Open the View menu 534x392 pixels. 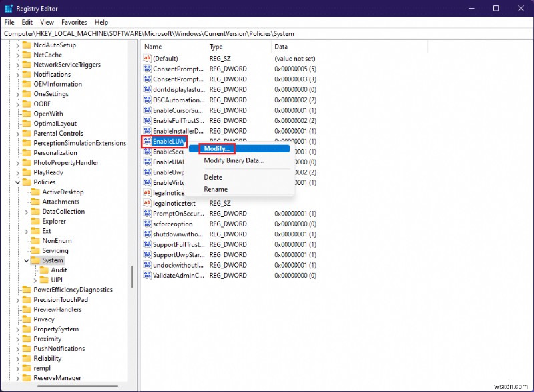click(47, 22)
